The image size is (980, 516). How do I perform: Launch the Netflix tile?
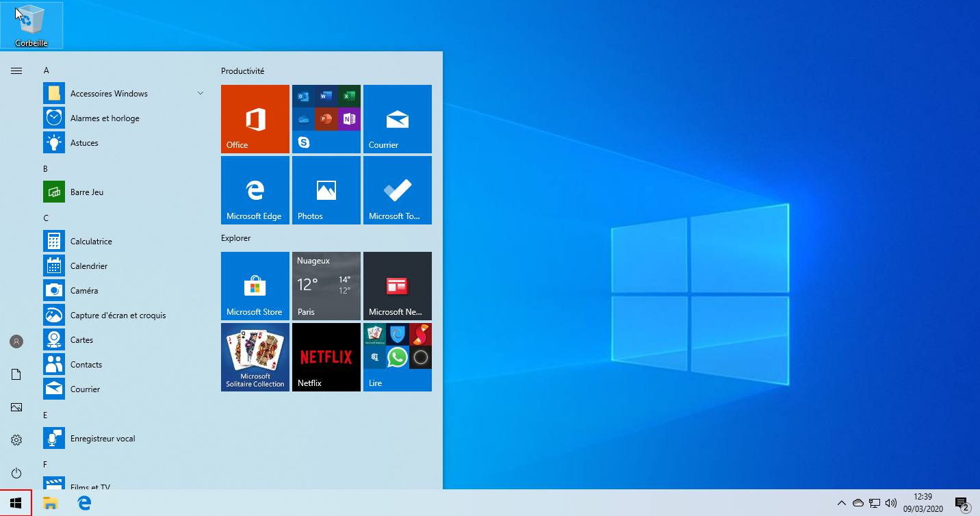(326, 357)
